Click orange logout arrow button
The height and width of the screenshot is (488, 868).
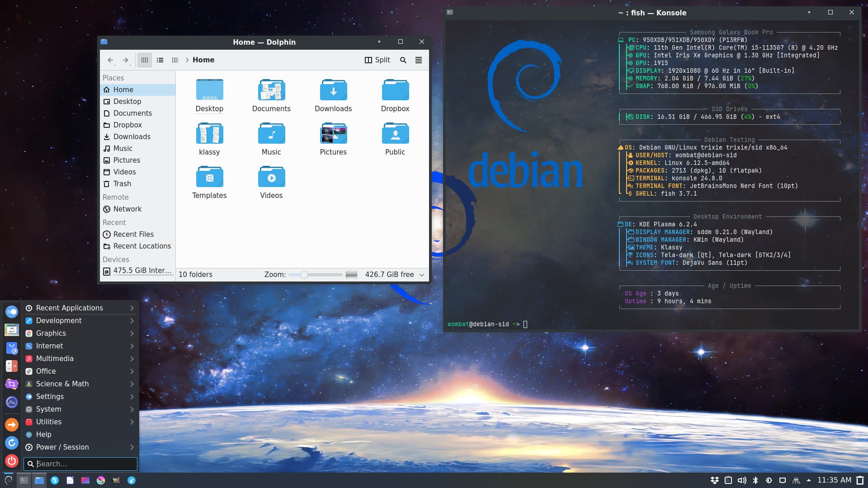12,425
